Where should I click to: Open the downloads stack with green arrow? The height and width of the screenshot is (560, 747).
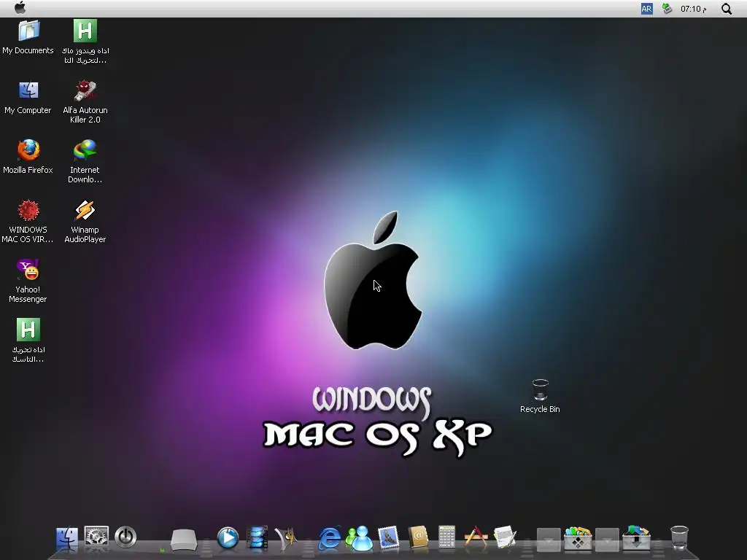(x=636, y=538)
